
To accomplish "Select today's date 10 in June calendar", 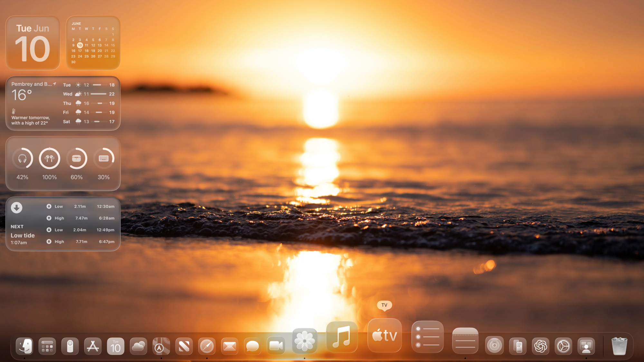I will pos(80,45).
